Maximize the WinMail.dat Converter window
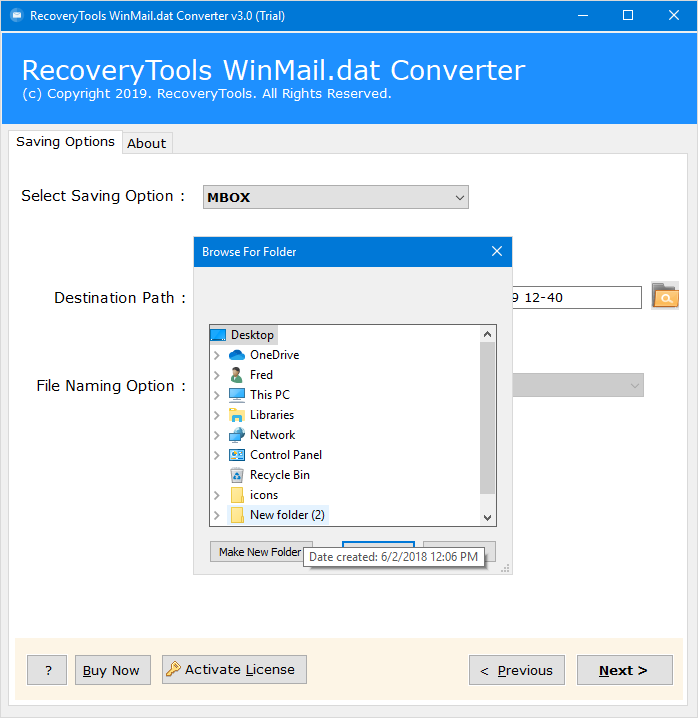 pyautogui.click(x=628, y=16)
